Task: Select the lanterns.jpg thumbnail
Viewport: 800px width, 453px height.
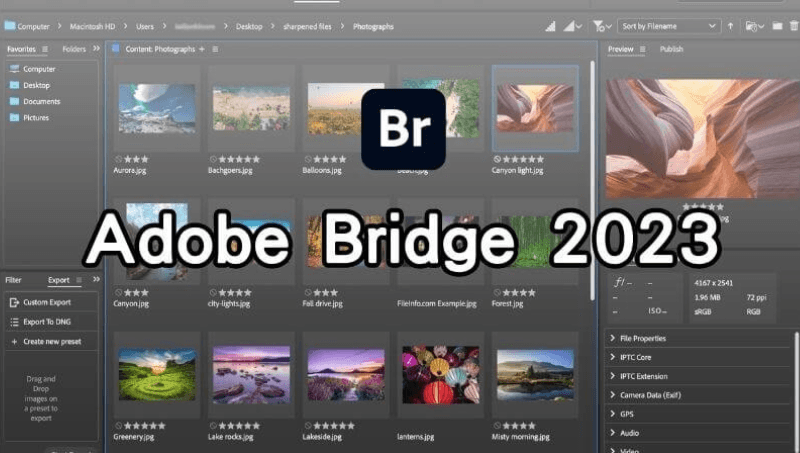Action: coord(441,375)
